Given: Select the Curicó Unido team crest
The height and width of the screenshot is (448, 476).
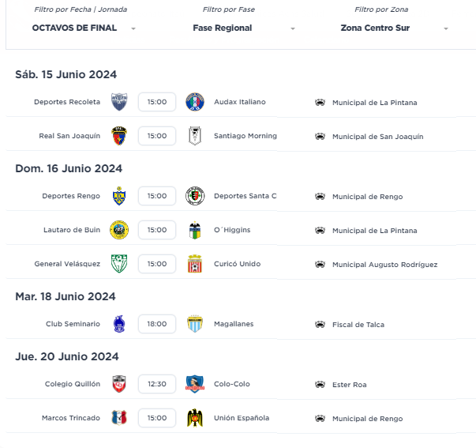Looking at the screenshot, I should pos(195,264).
